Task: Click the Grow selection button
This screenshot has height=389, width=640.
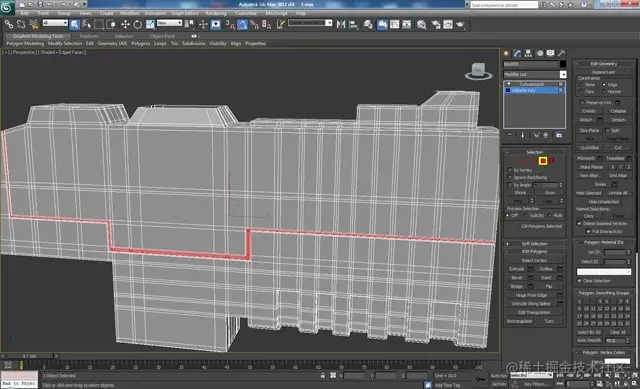Action: (x=549, y=193)
